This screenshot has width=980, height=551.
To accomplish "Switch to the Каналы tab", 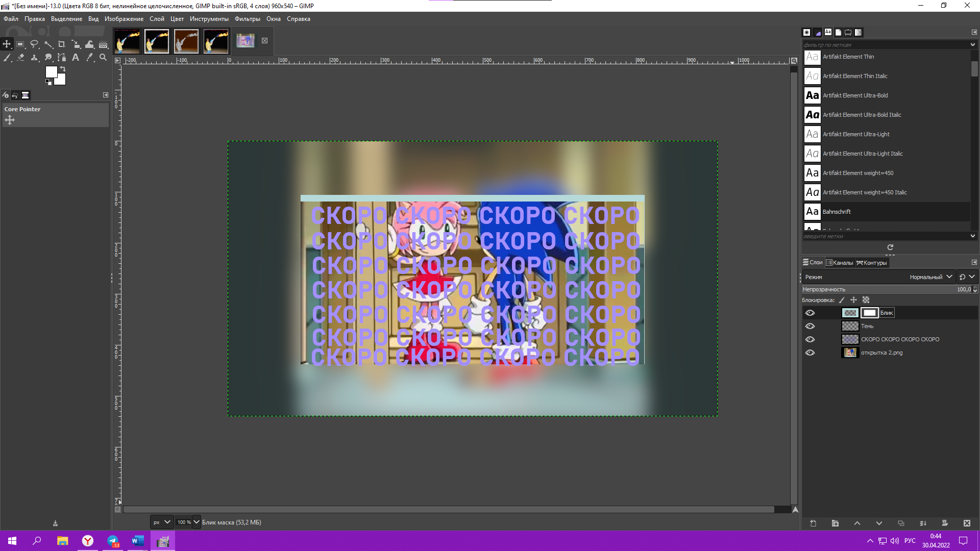I will pyautogui.click(x=840, y=263).
